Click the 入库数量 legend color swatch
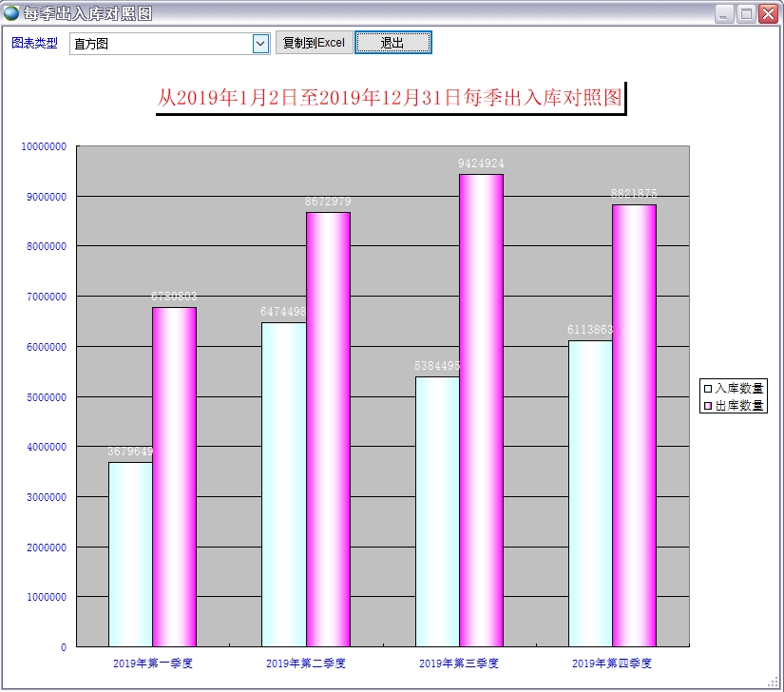Image resolution: width=784 pixels, height=692 pixels. [707, 389]
